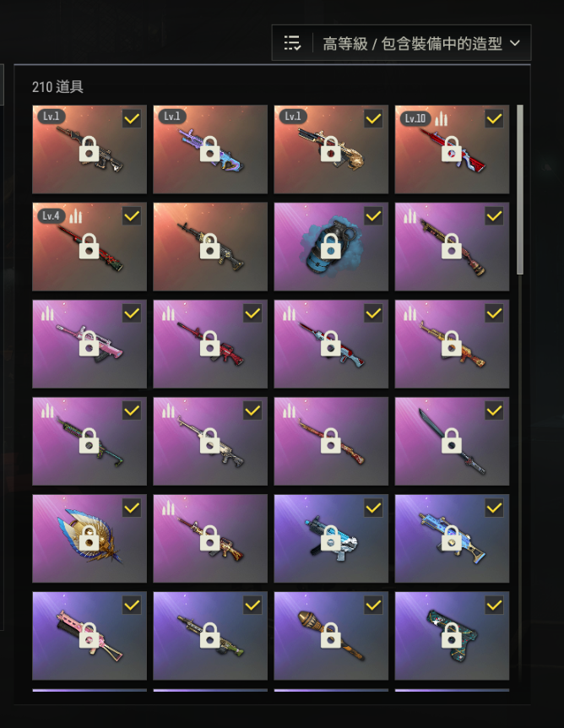Click the 210 道具 item count label
The width and height of the screenshot is (564, 728).
point(57,87)
